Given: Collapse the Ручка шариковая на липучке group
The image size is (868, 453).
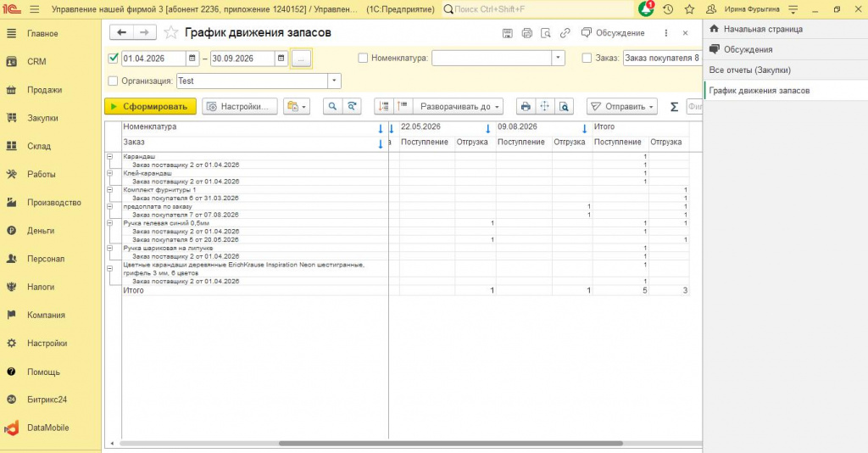Looking at the screenshot, I should (109, 248).
